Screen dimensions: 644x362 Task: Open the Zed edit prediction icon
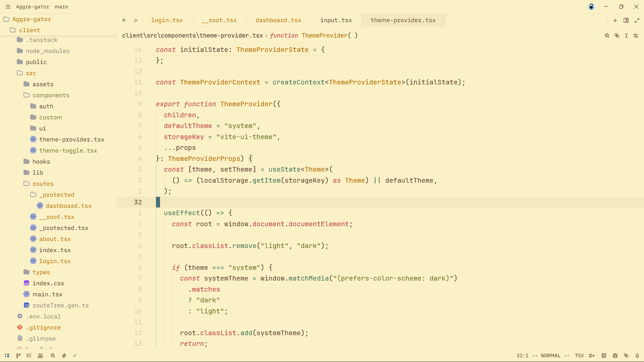(x=592, y=356)
